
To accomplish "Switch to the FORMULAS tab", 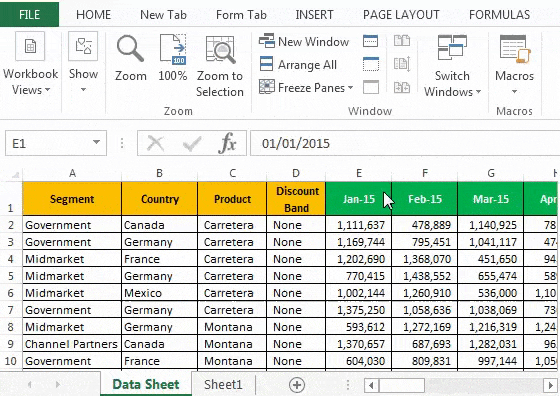I will (x=499, y=15).
